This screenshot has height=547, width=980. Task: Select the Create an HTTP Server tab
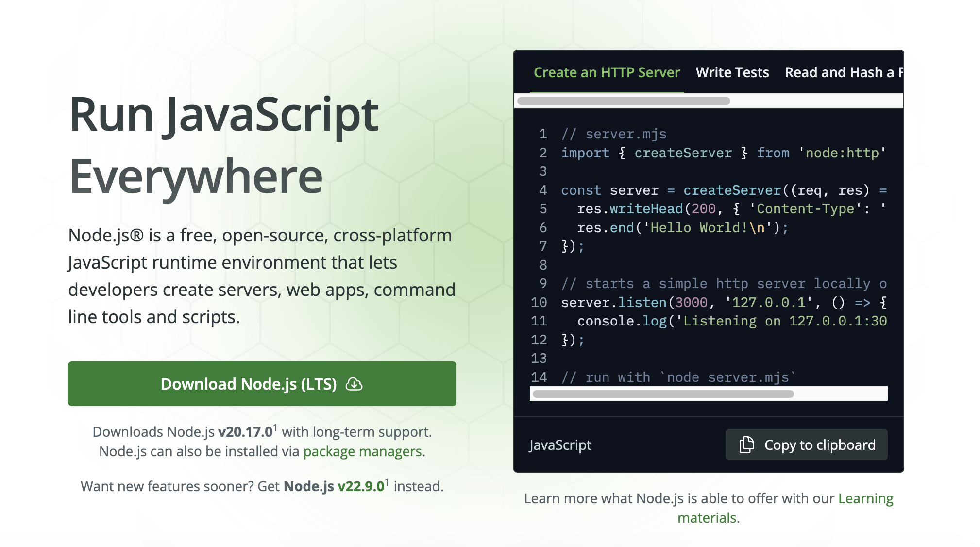point(607,72)
